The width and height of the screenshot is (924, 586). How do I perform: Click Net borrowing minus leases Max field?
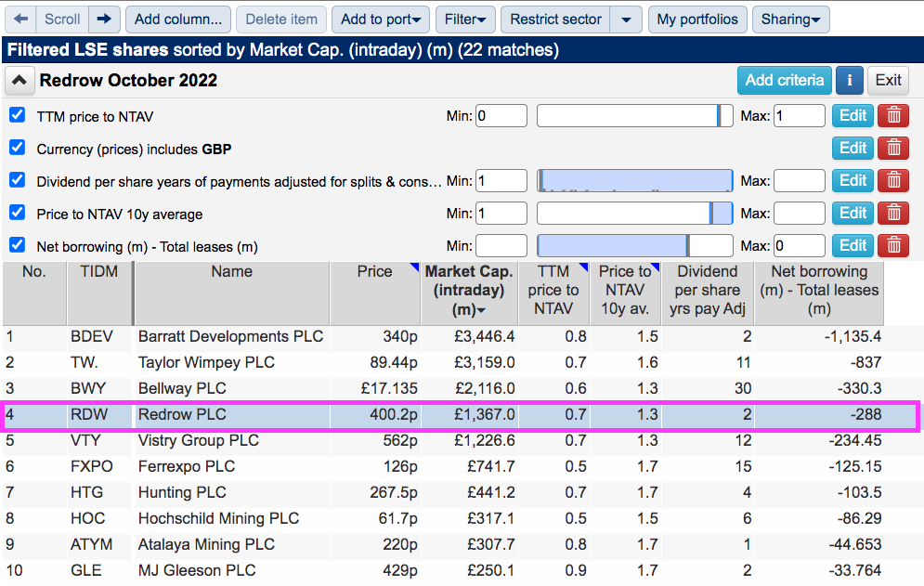point(799,245)
